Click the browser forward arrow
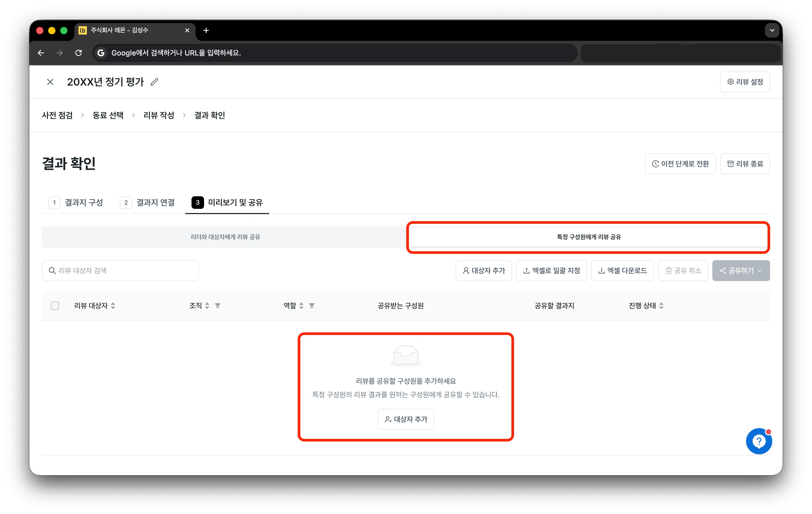Screen dimensions: 812x514 point(60,53)
